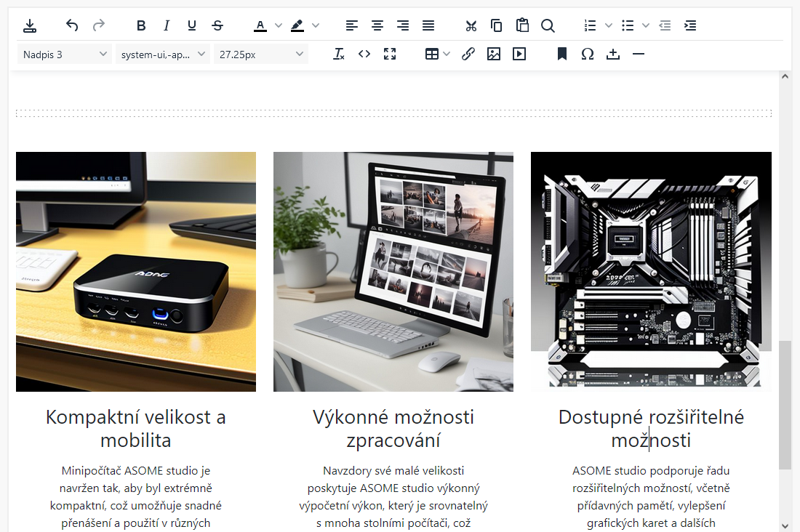Click the save/download icon in toolbar
Viewport: 800px width, 532px height.
(x=29, y=26)
